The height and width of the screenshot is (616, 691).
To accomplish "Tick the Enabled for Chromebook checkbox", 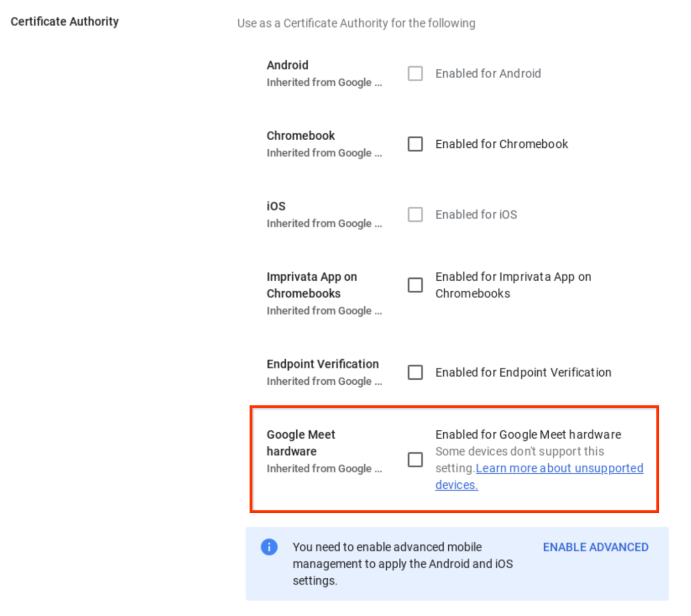I will coord(415,144).
